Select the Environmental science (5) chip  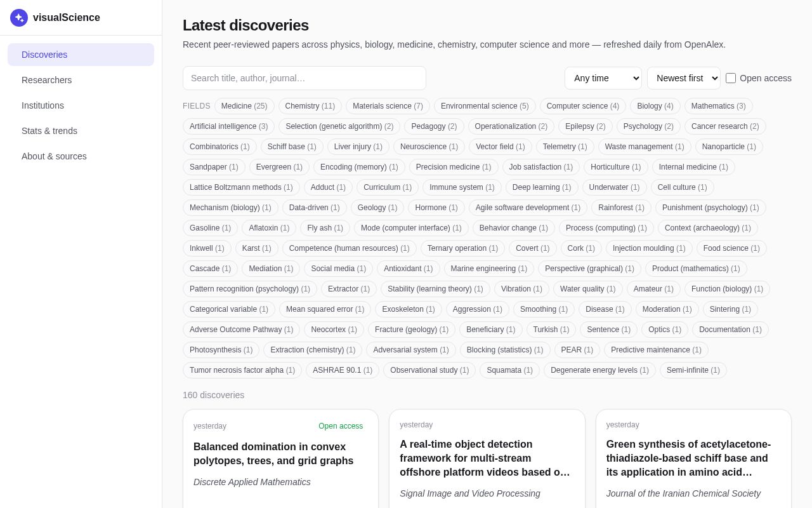point(485,106)
